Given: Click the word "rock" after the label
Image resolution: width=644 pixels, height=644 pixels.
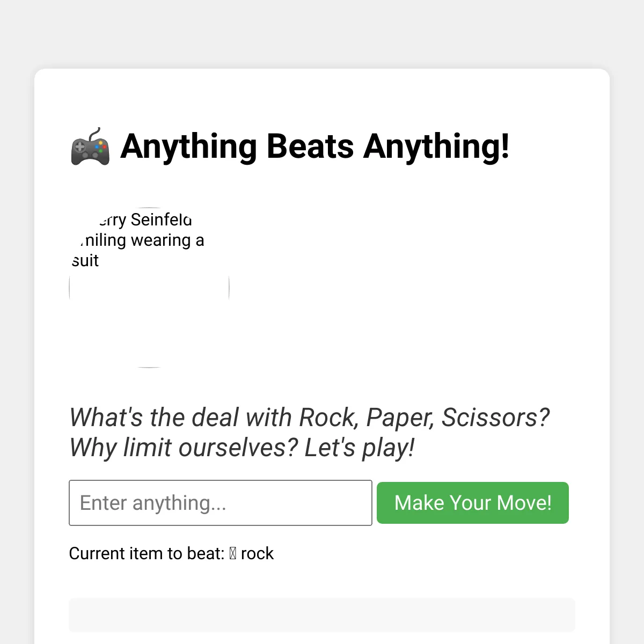Looking at the screenshot, I should click(x=257, y=553).
